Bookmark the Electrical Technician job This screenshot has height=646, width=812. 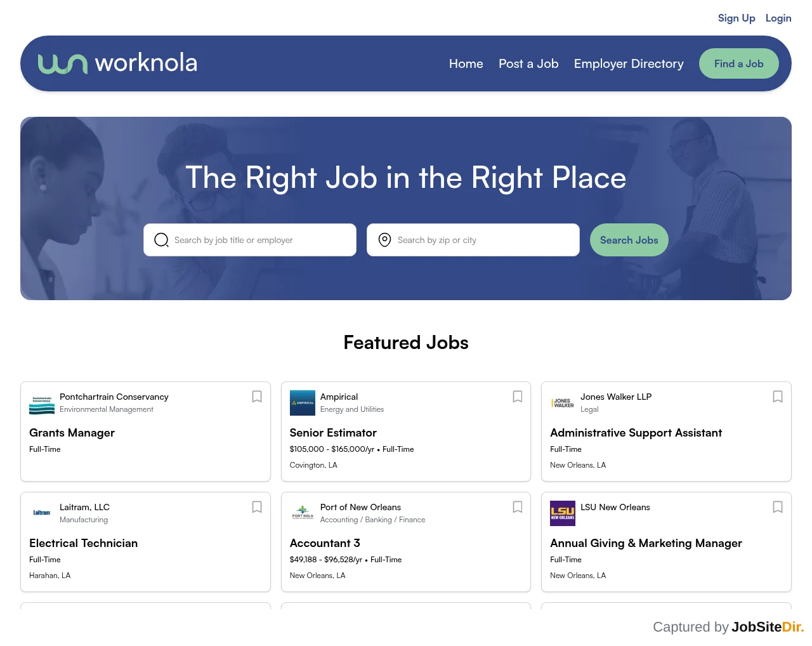[257, 507]
